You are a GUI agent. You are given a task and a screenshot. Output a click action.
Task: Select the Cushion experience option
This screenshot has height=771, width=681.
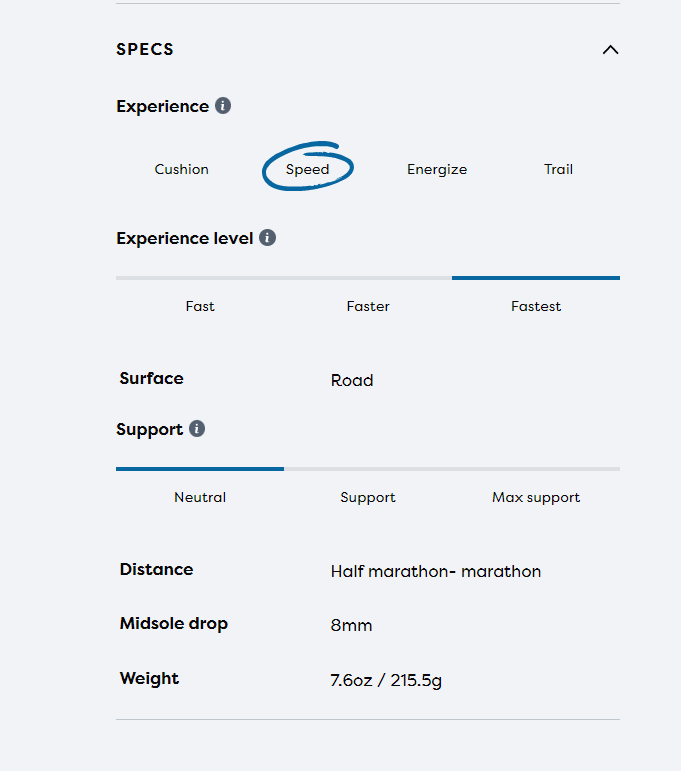[181, 169]
